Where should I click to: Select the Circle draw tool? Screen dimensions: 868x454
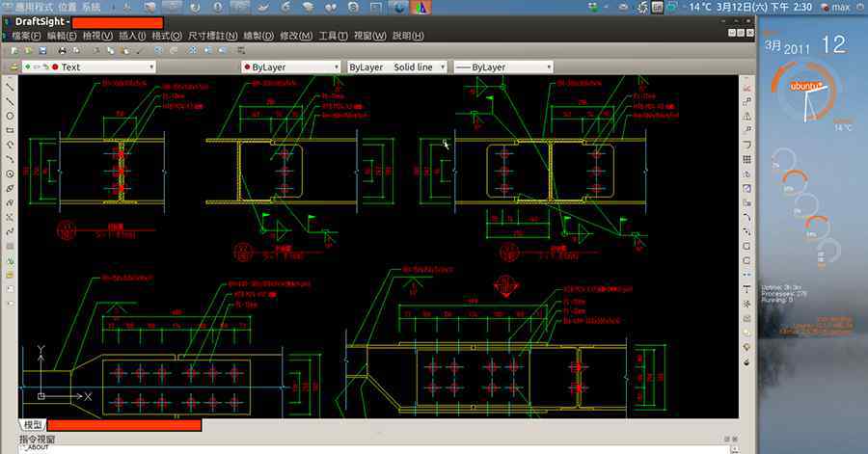[x=10, y=116]
